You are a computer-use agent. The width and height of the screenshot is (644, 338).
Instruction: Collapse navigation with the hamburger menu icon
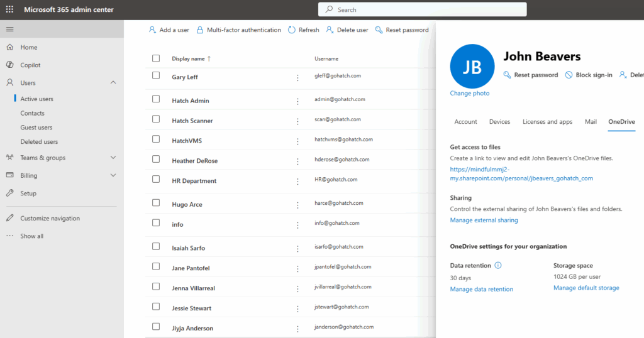click(x=10, y=29)
